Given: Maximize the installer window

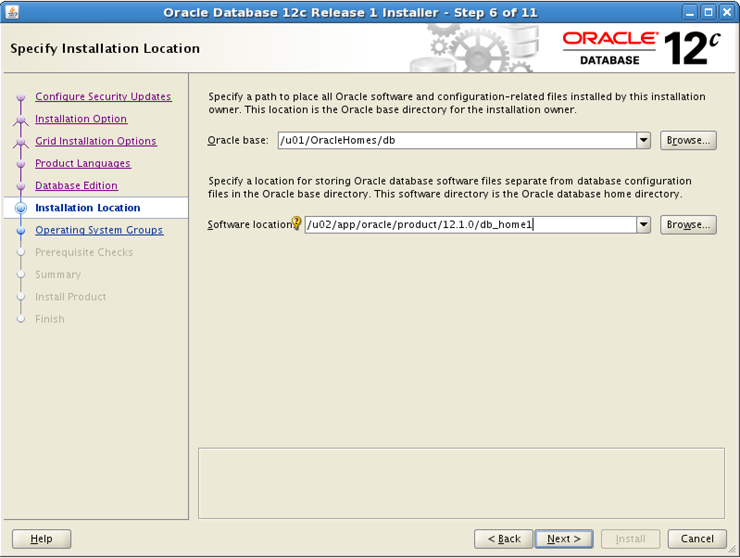Looking at the screenshot, I should pos(708,12).
